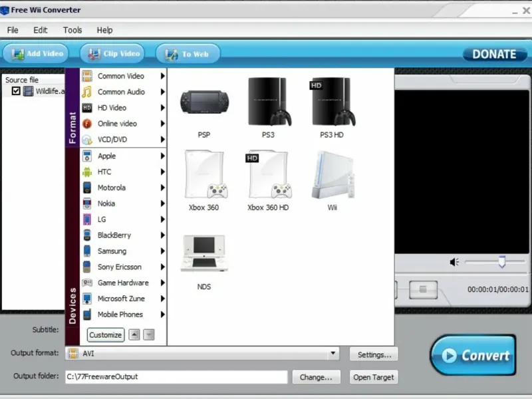Viewport: 532px width, 399px height.
Task: Move category list up with arrow button
Action: 134,335
